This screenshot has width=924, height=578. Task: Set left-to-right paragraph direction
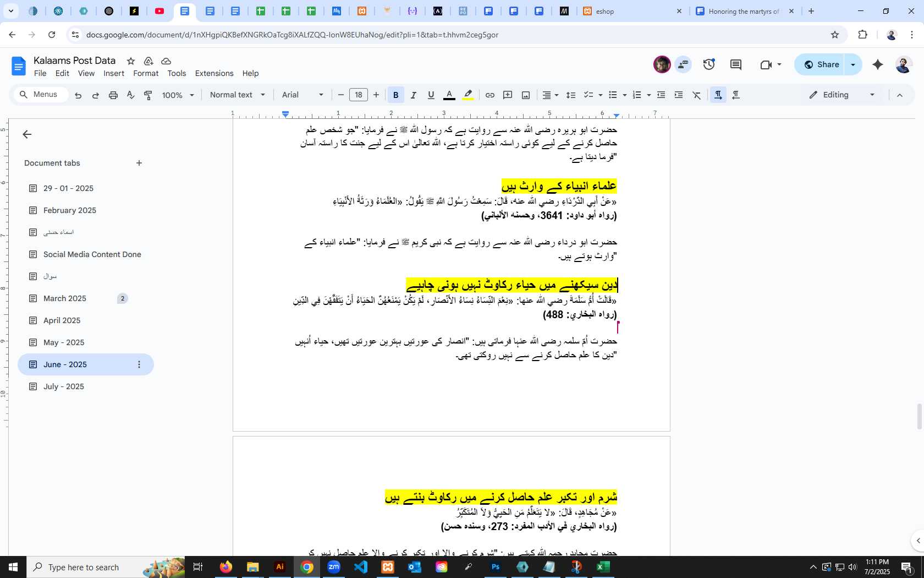coord(718,95)
